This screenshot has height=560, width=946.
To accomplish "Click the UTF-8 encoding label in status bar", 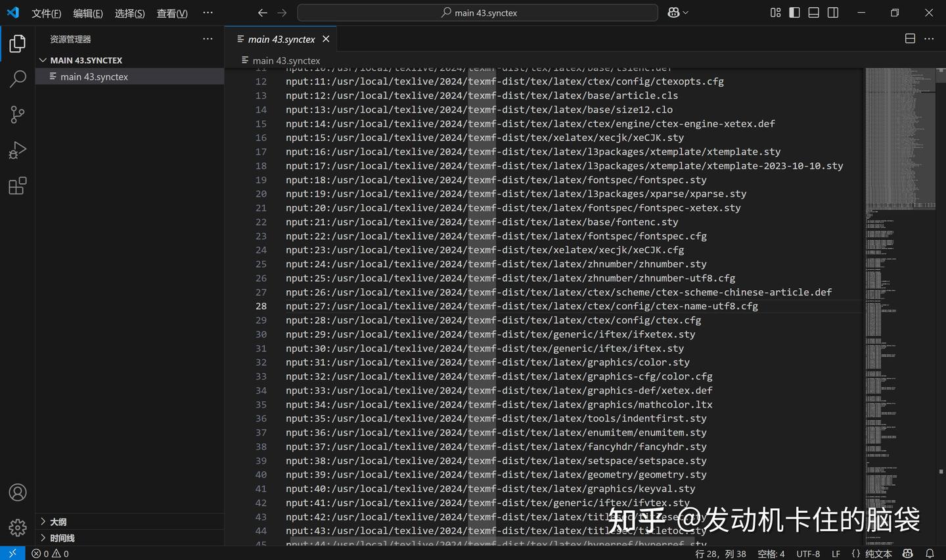I will [807, 553].
